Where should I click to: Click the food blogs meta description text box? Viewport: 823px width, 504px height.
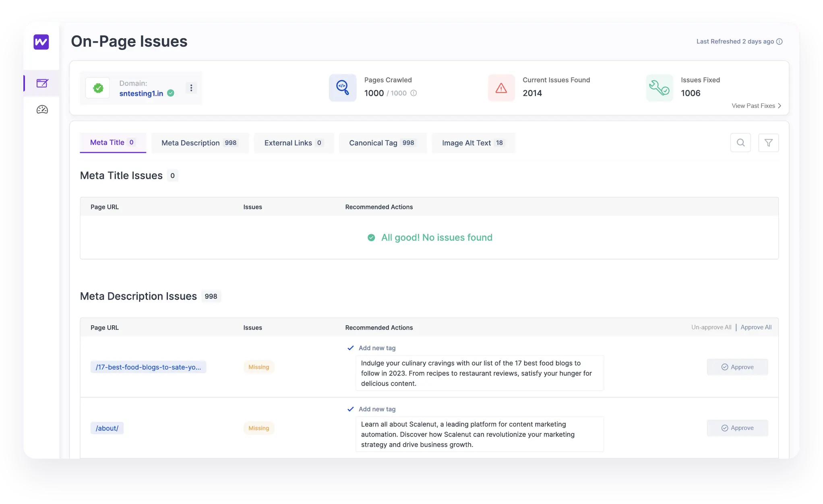[x=479, y=373]
